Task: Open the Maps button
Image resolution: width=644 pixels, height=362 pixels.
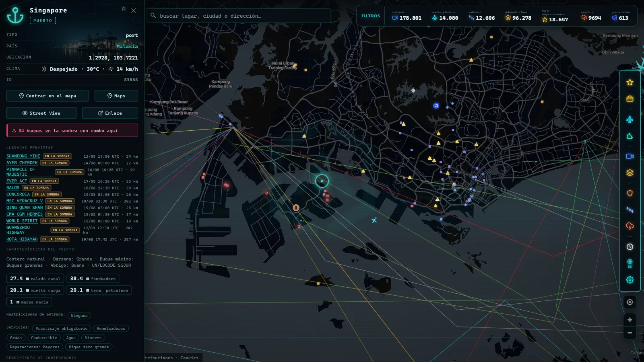Action: click(x=116, y=96)
